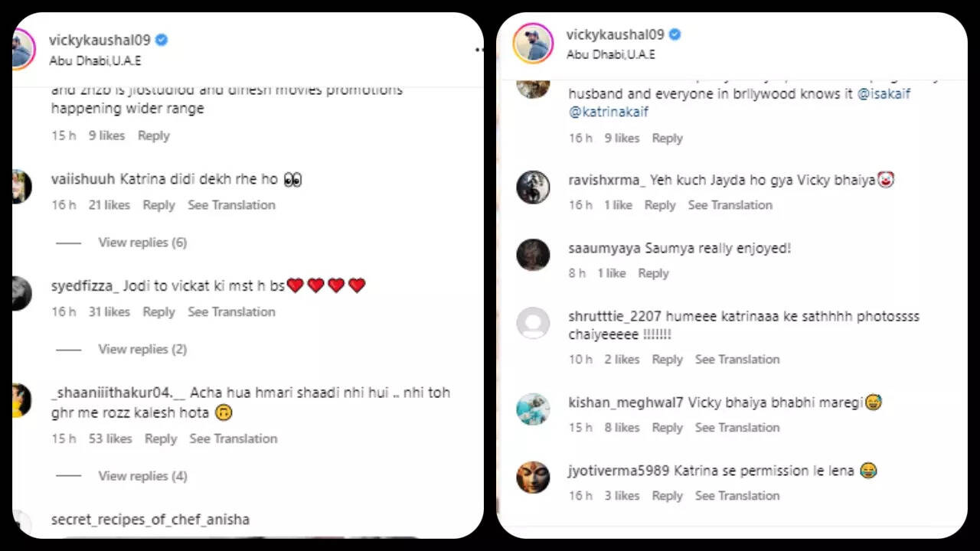Expand View replies (4) under _shaaniiithakur04.__ comment
Viewport: 980px width, 551px height.
142,476
